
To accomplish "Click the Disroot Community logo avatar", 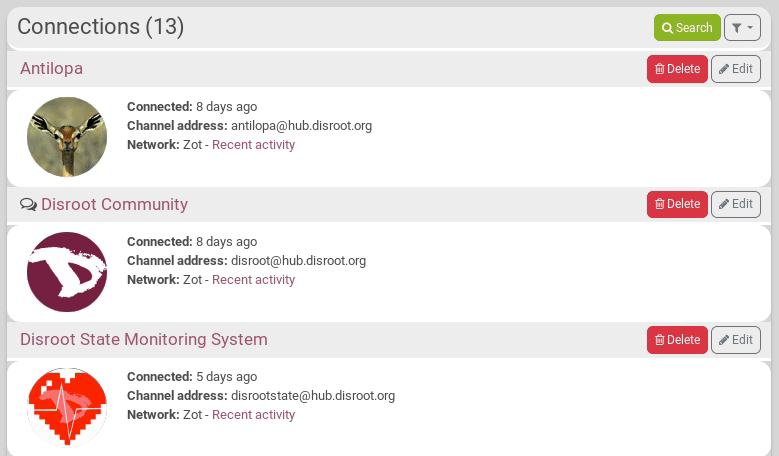I will (x=67, y=272).
